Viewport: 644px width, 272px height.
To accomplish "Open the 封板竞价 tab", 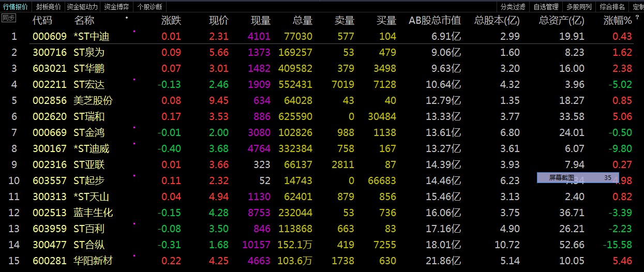I will coord(49,7).
